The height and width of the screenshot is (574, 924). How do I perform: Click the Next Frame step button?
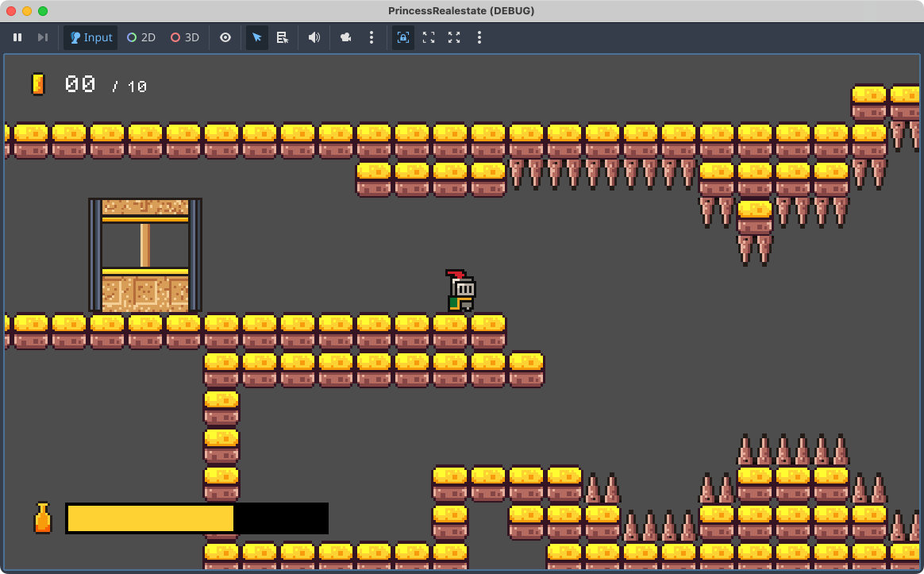(x=43, y=37)
